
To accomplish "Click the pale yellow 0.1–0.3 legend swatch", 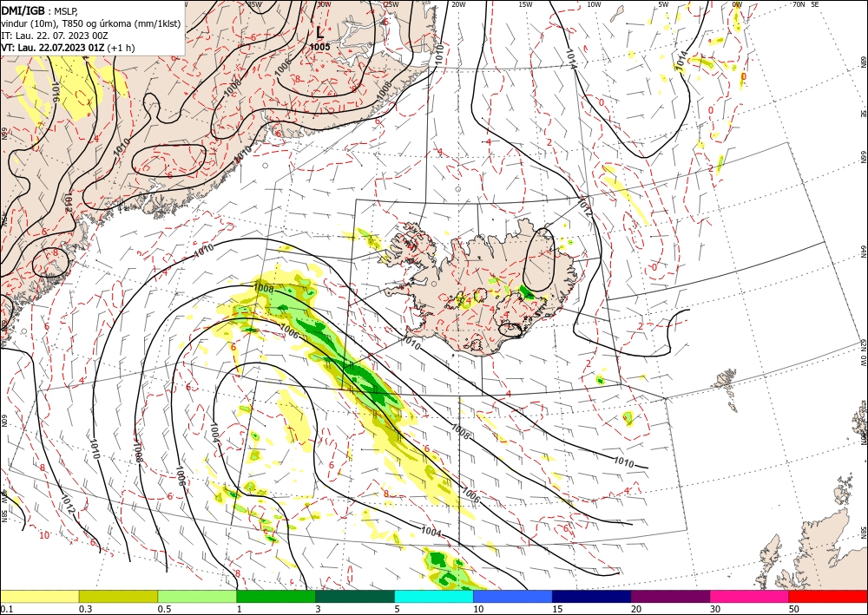I will [x=39, y=596].
